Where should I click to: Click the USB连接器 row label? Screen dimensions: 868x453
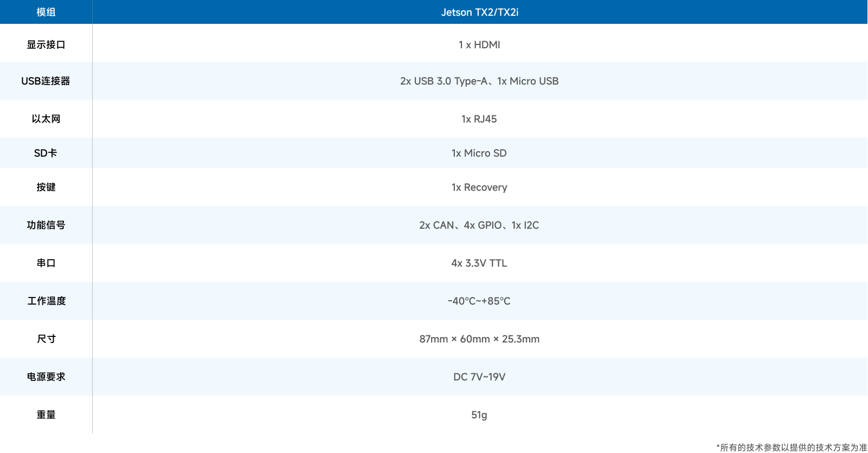46,81
